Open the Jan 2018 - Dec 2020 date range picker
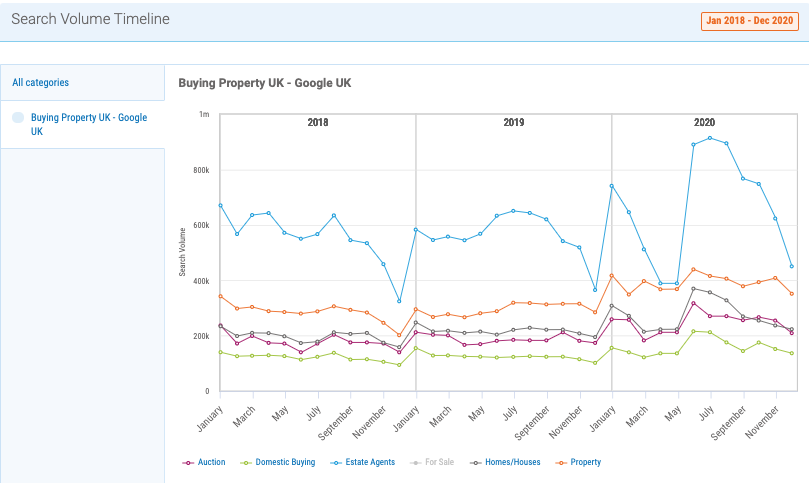 coord(747,20)
